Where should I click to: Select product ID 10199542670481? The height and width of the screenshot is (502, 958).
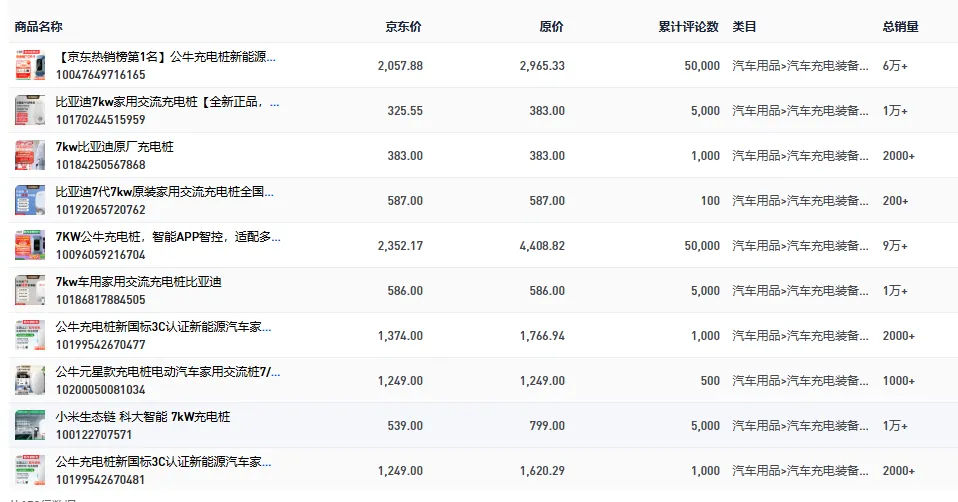[x=101, y=479]
